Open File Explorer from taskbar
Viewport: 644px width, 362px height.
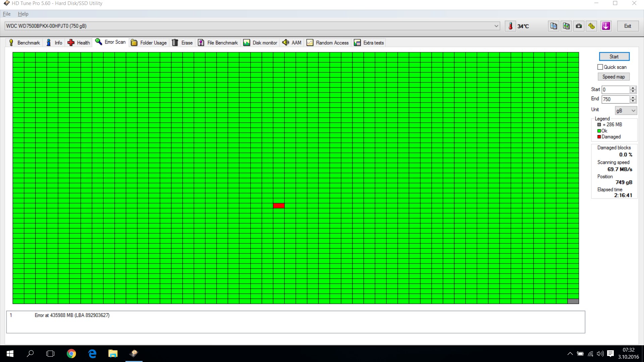[113, 354]
